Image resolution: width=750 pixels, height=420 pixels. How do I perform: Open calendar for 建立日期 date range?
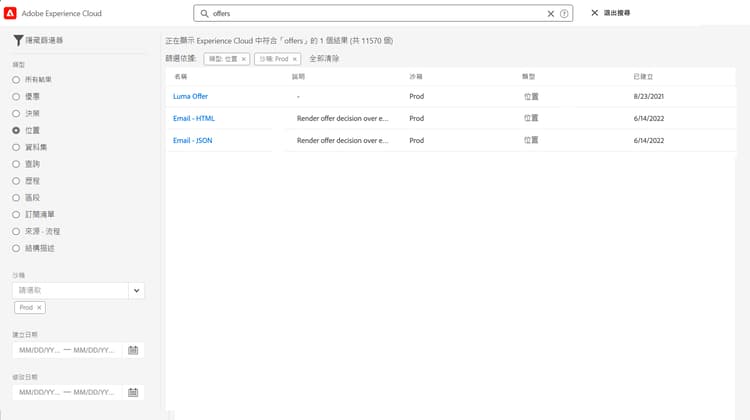[133, 350]
